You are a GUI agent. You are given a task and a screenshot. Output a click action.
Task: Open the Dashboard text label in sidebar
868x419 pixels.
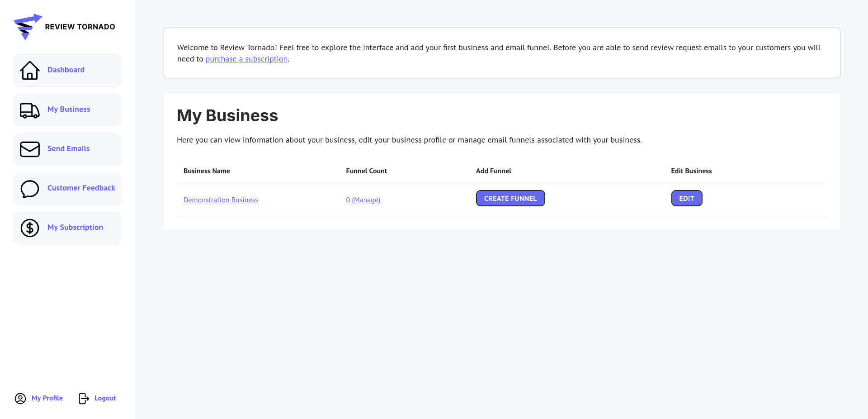pos(66,70)
